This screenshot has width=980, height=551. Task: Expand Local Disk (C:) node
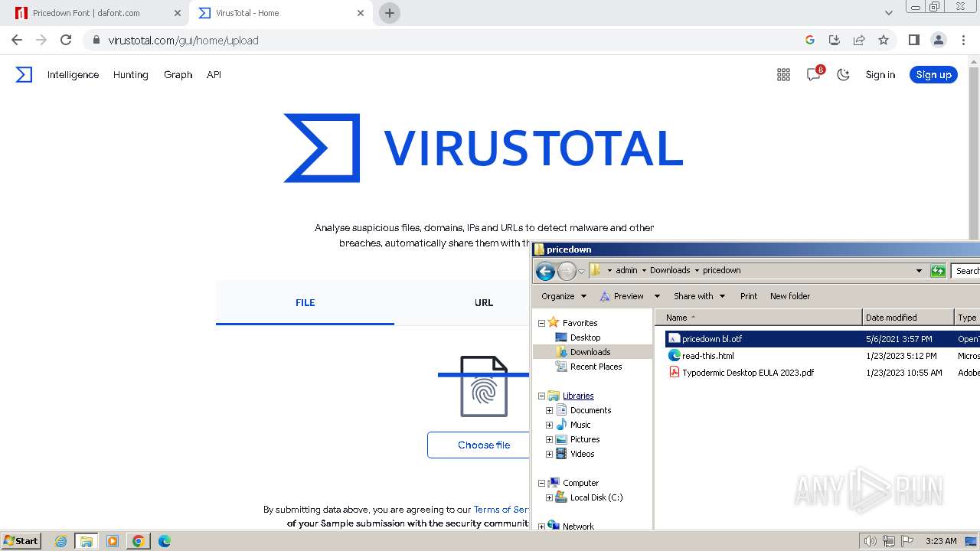click(x=549, y=497)
